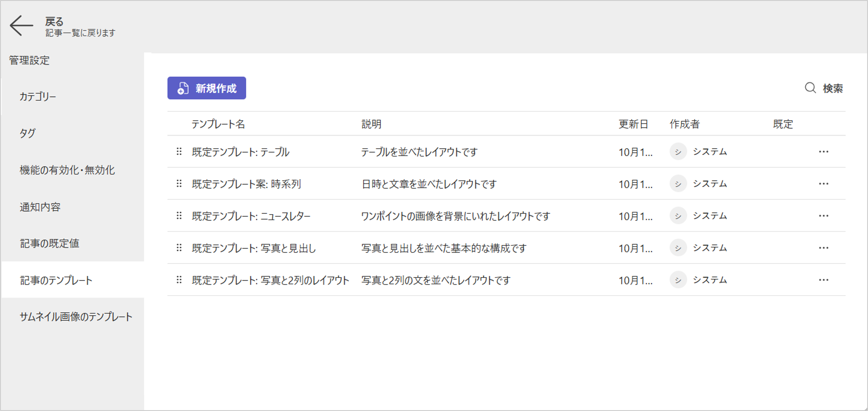Open 既定テンプレート: ニュースレター
Image resolution: width=868 pixels, height=411 pixels.
(251, 216)
